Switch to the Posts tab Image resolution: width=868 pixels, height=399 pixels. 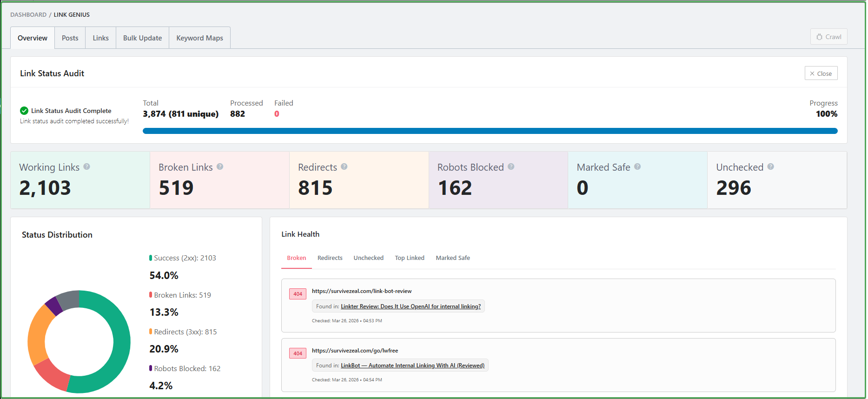(x=70, y=38)
